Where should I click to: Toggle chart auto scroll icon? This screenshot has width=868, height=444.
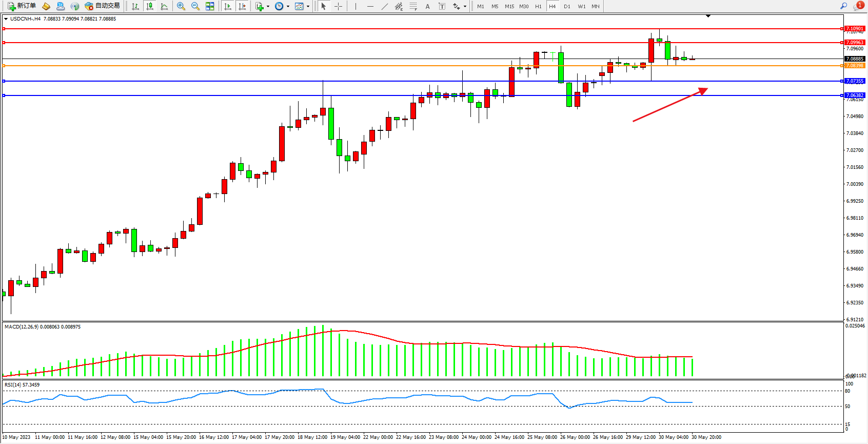228,6
